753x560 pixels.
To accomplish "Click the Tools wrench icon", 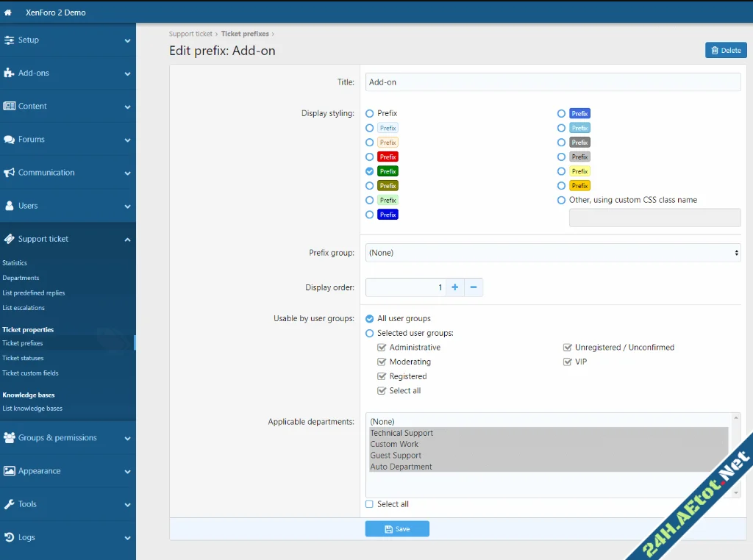I will [x=9, y=504].
